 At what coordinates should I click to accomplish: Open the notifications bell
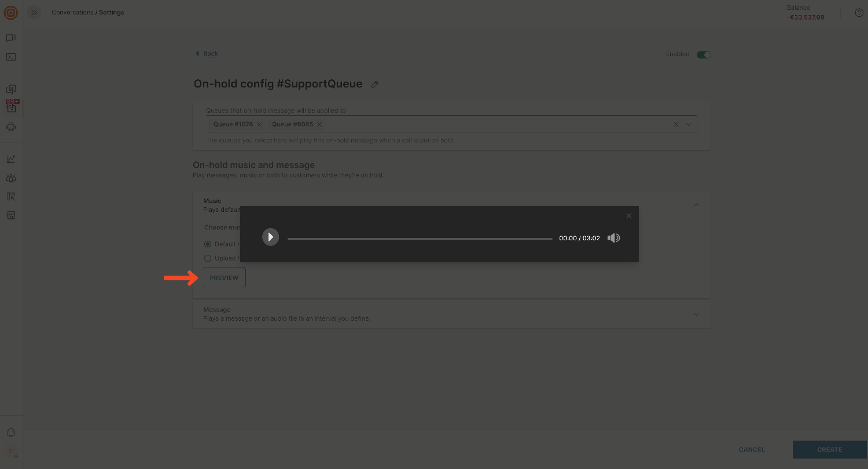tap(11, 433)
